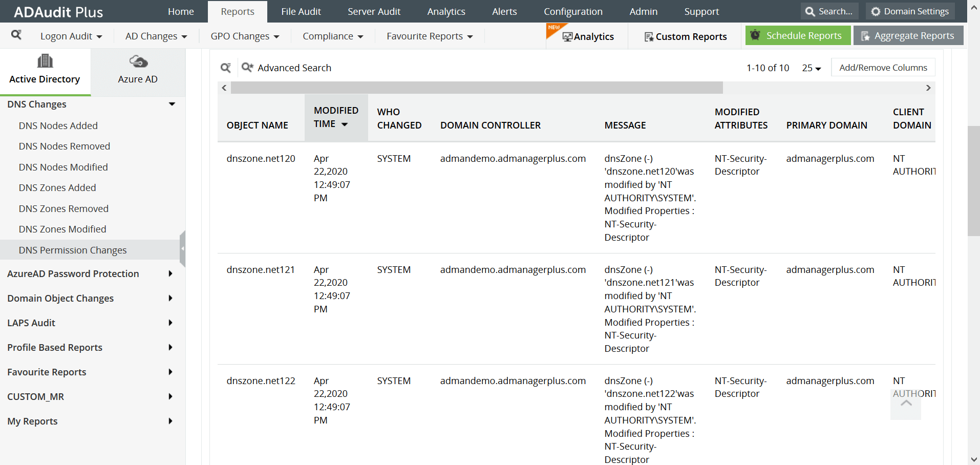This screenshot has height=465, width=980.
Task: Click the quick search icon above the table
Action: [225, 68]
